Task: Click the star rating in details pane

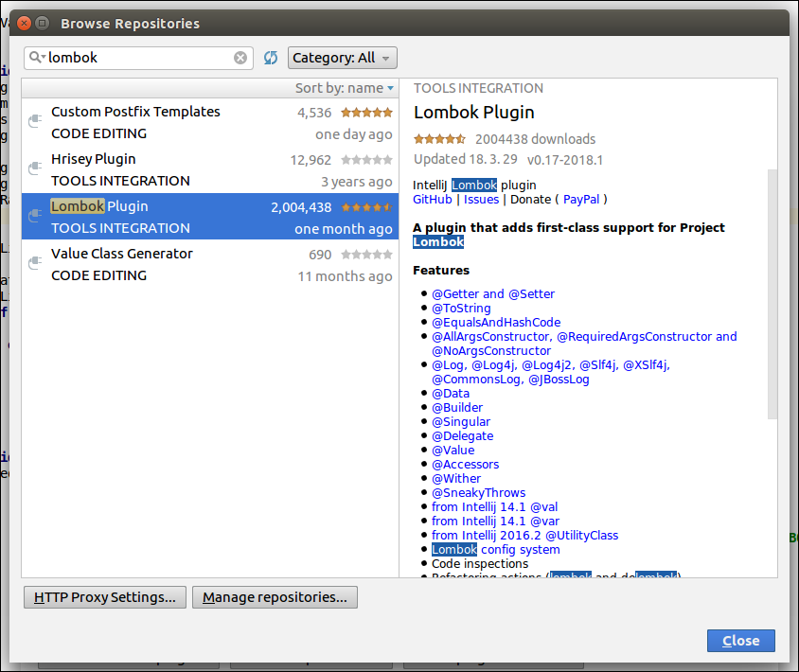Action: 439,138
